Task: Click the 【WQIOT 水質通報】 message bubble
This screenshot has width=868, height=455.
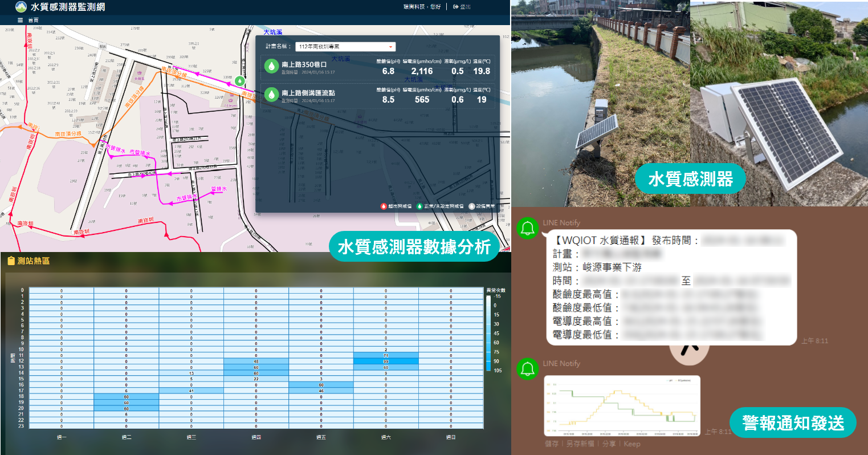Action: [671, 287]
